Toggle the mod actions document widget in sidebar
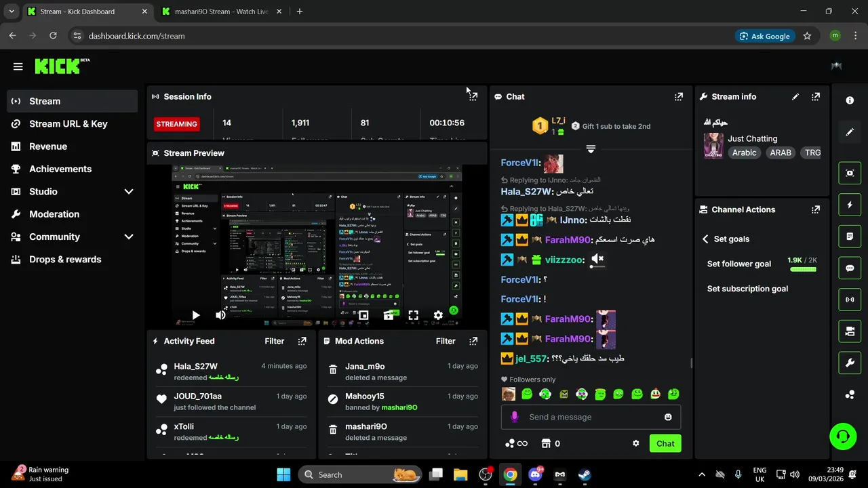The image size is (868, 488). (850, 237)
